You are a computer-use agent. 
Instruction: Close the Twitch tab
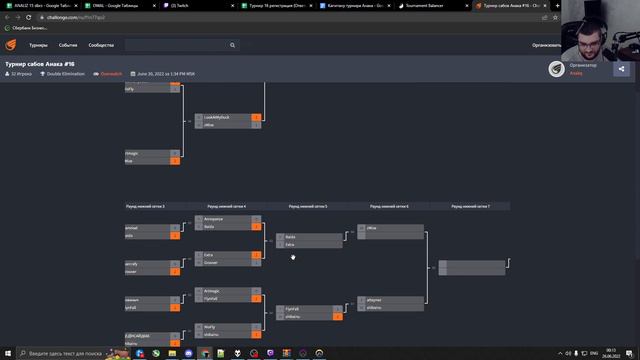[233, 6]
